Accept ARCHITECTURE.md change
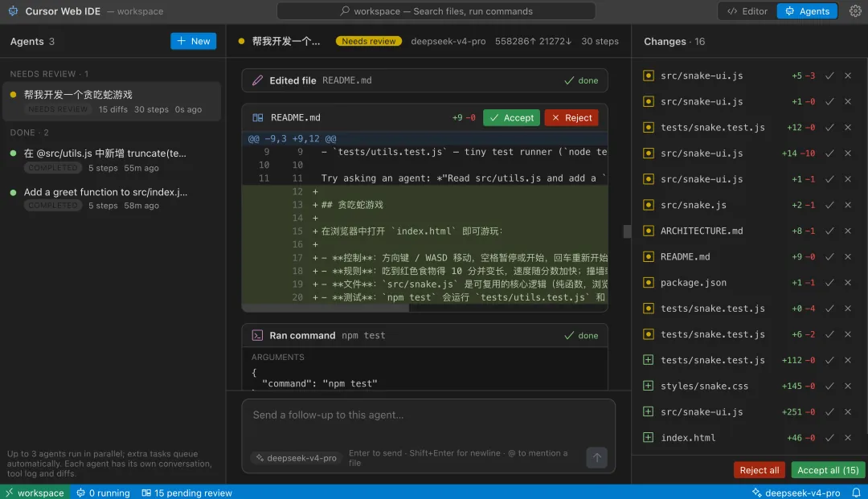 tap(829, 231)
